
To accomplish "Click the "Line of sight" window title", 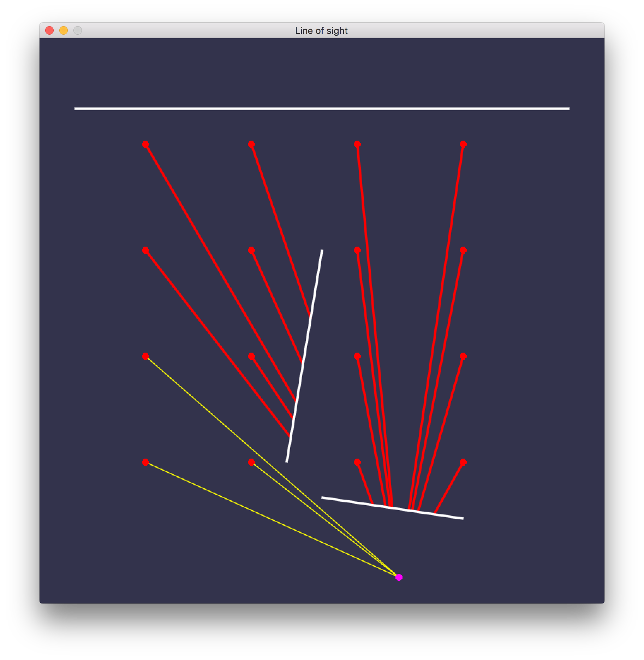I will (321, 31).
